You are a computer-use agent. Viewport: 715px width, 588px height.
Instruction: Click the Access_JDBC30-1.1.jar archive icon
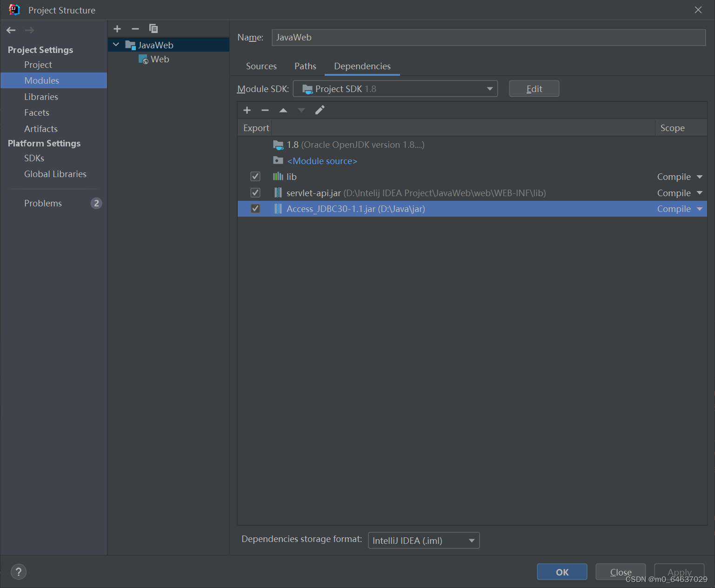pyautogui.click(x=278, y=209)
